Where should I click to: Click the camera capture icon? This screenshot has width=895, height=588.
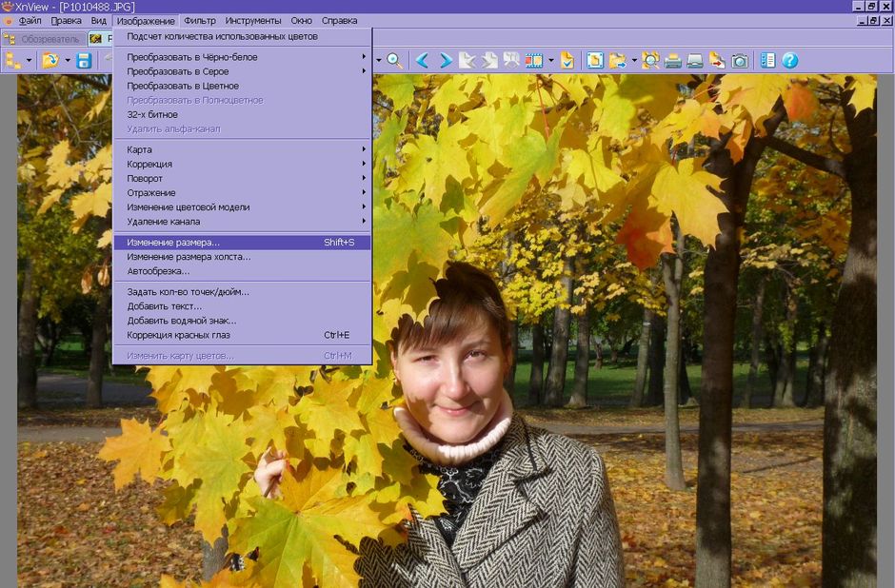coord(740,61)
